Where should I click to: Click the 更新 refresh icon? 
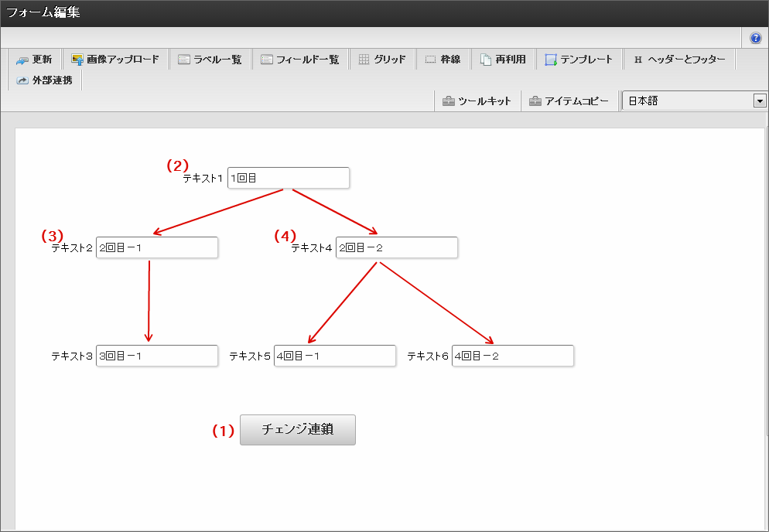22,60
